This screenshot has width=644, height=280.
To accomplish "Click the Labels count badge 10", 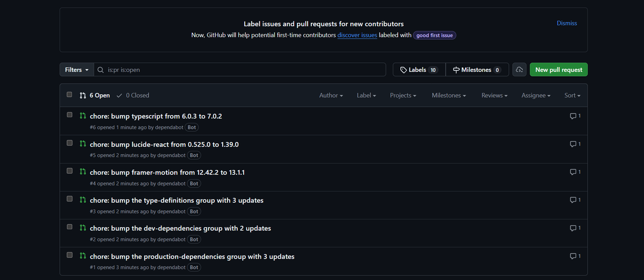I will 433,70.
